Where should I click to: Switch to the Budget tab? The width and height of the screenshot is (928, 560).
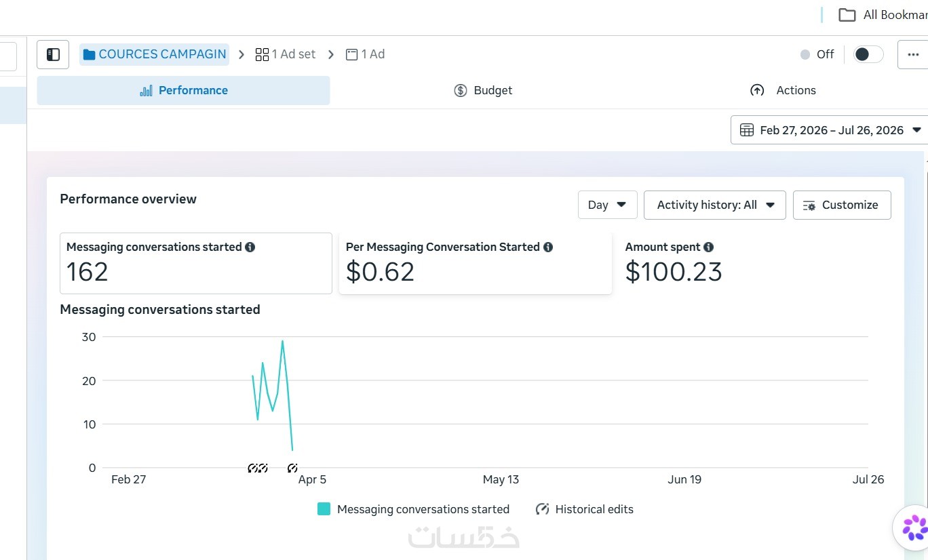pyautogui.click(x=483, y=90)
